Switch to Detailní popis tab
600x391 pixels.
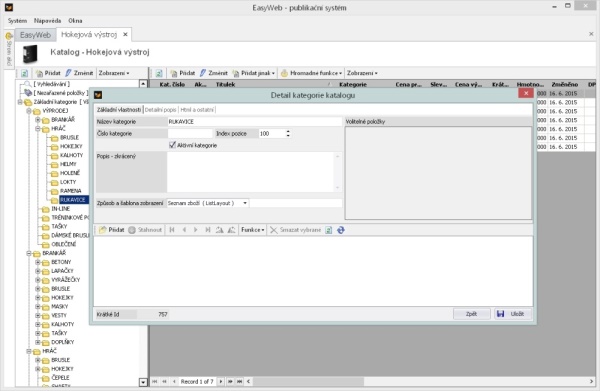(x=160, y=110)
